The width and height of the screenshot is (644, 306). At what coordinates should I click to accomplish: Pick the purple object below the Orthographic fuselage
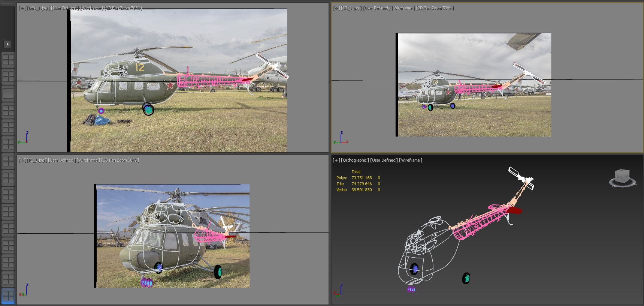(x=411, y=289)
